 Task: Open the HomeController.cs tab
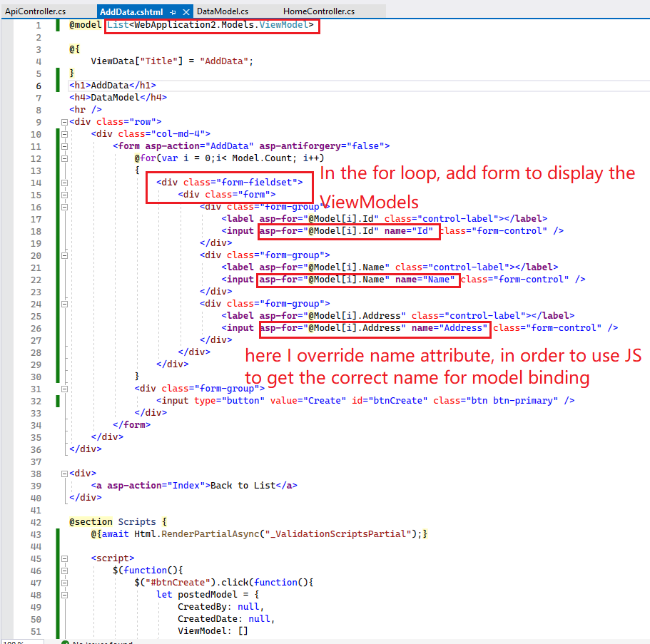pos(319,11)
